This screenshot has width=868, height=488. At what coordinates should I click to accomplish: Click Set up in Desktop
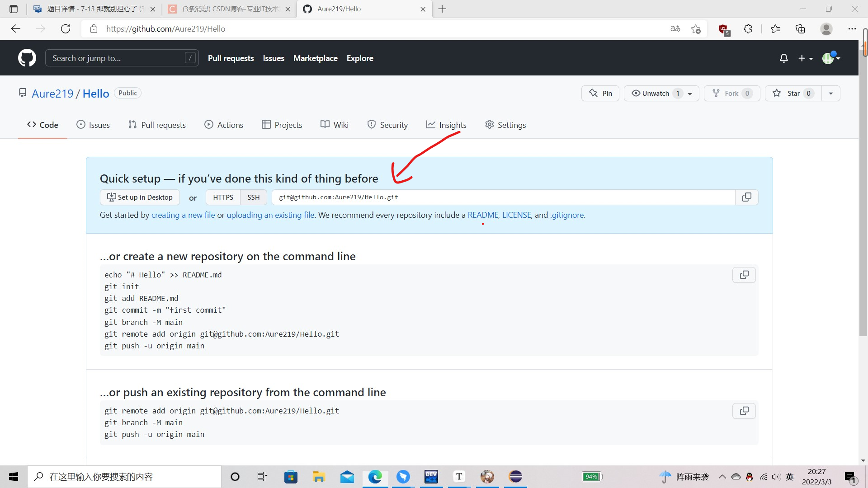140,197
